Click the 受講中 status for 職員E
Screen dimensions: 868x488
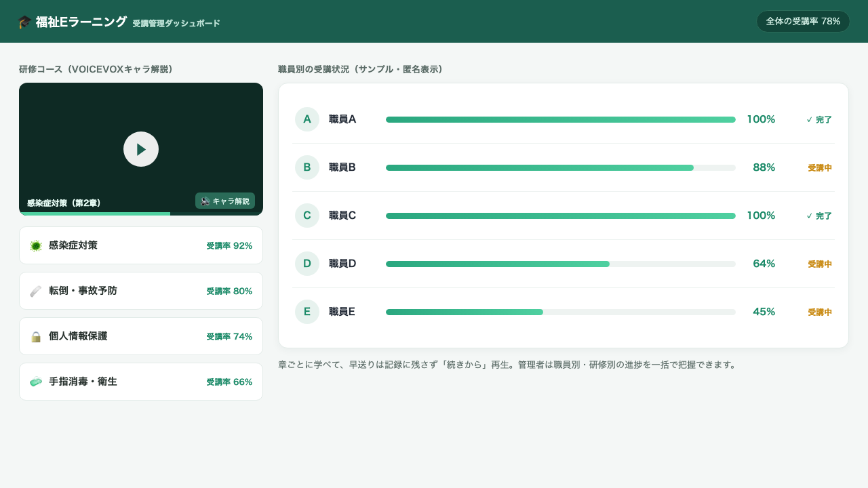[x=820, y=312]
